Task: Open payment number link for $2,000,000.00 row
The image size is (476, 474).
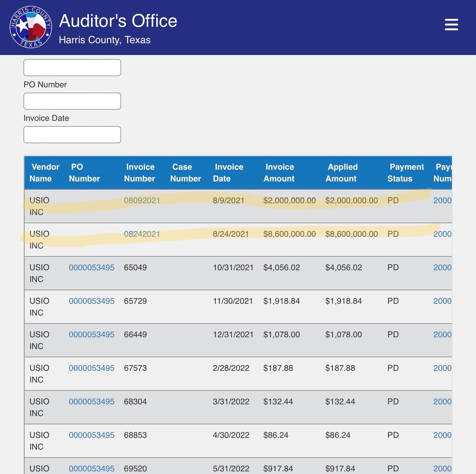Action: click(x=443, y=201)
